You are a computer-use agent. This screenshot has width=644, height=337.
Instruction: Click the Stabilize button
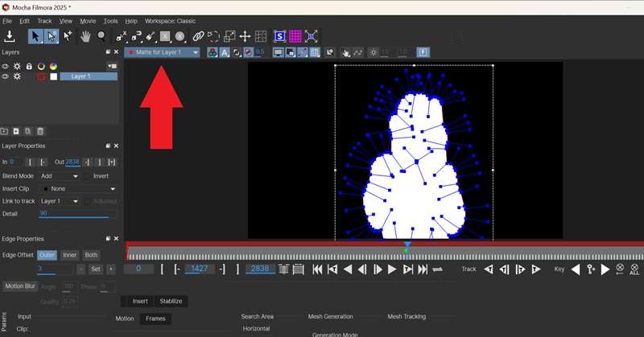pyautogui.click(x=171, y=302)
